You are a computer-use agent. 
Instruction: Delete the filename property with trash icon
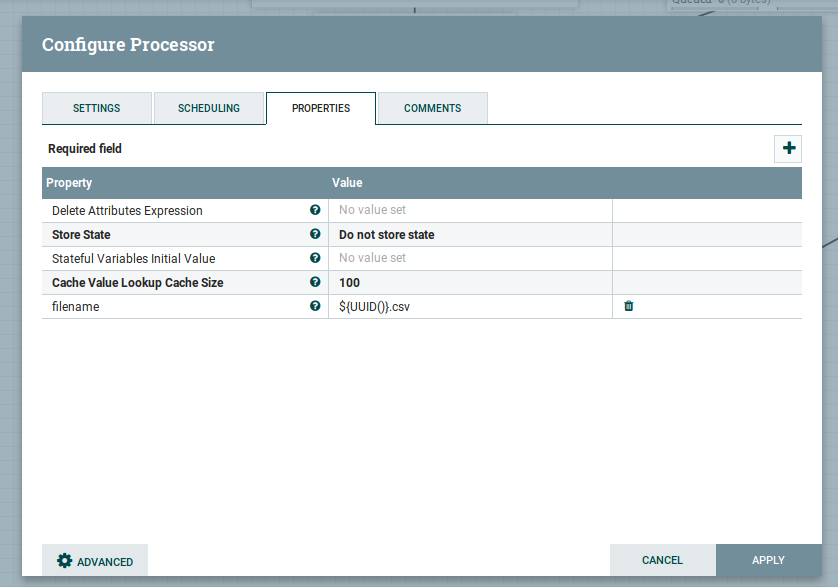click(x=629, y=306)
